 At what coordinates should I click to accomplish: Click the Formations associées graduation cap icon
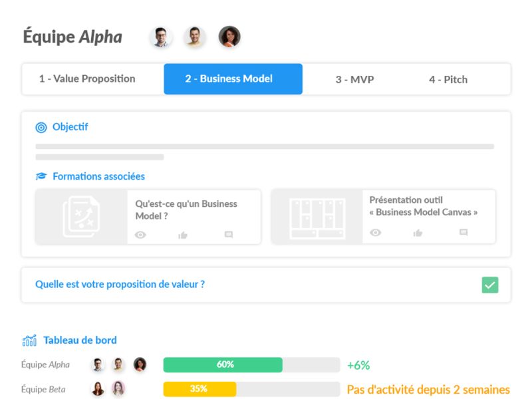tap(41, 177)
